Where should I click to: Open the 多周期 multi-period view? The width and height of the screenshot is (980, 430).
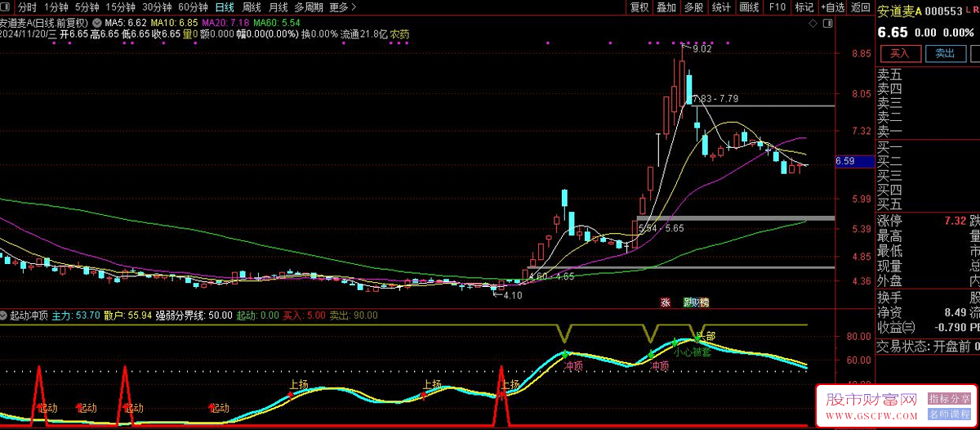click(x=309, y=7)
